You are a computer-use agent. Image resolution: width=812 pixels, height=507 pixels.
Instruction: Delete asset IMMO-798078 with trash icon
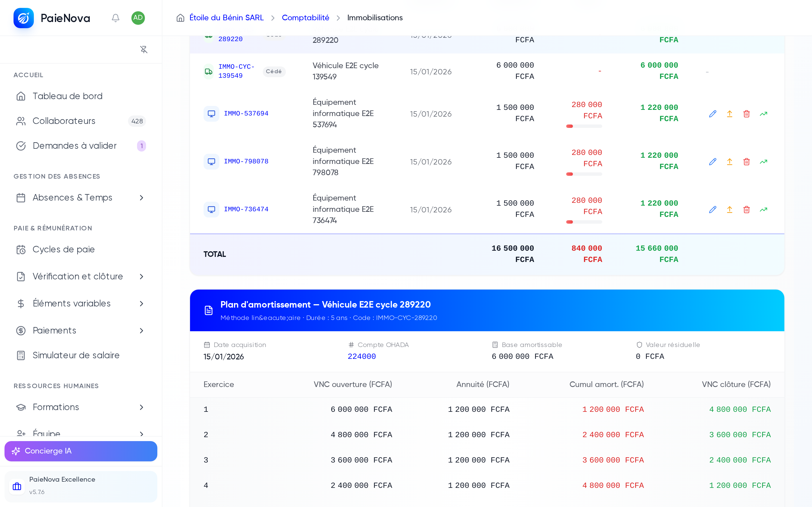(747, 162)
